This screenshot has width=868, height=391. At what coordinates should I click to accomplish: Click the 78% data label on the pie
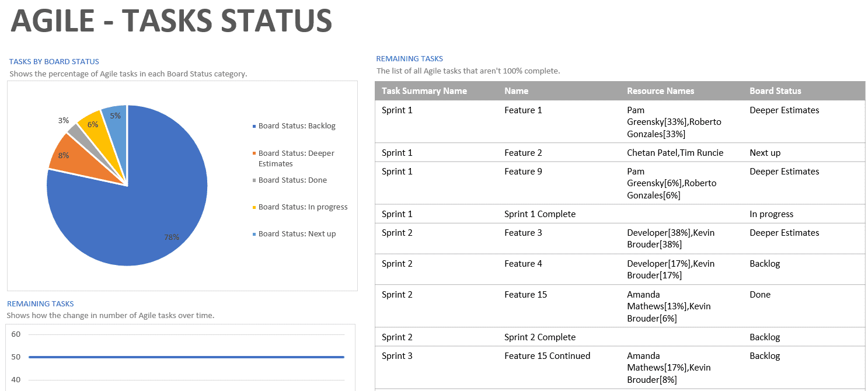click(172, 237)
